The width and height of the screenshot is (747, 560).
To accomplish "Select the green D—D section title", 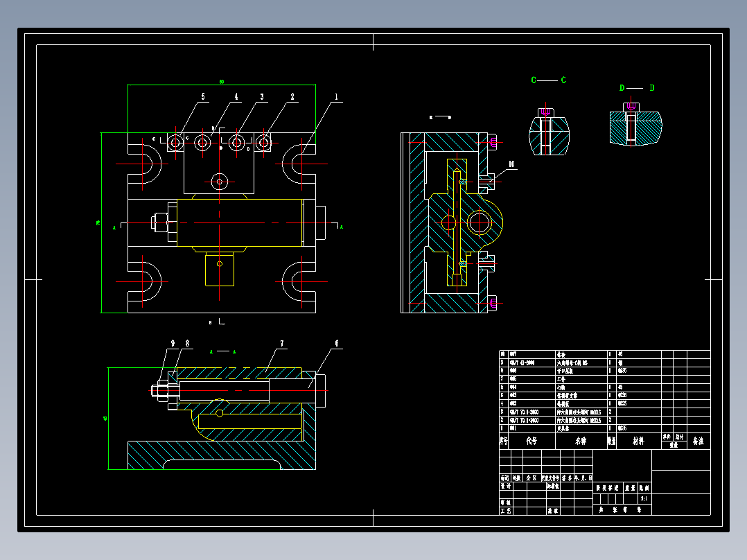I will 637,88.
